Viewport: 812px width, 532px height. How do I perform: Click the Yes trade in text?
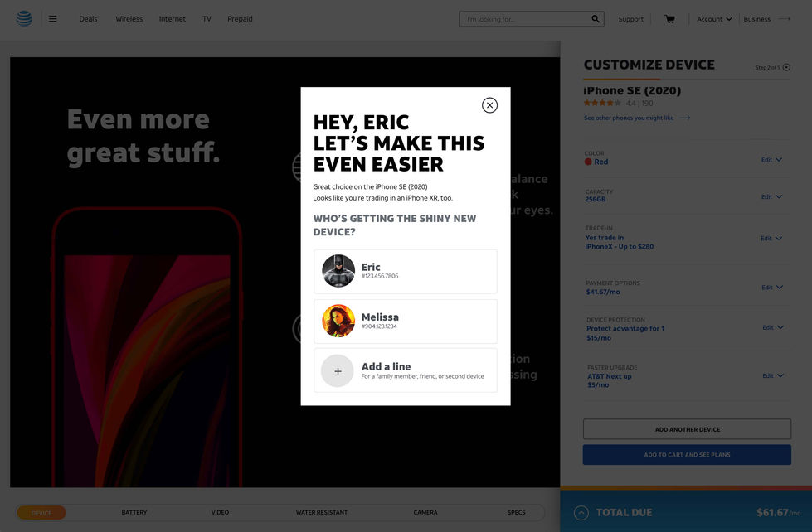pos(605,238)
